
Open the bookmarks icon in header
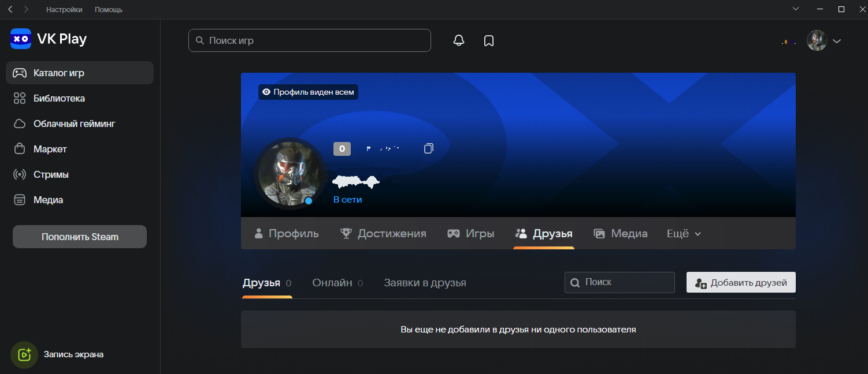489,40
